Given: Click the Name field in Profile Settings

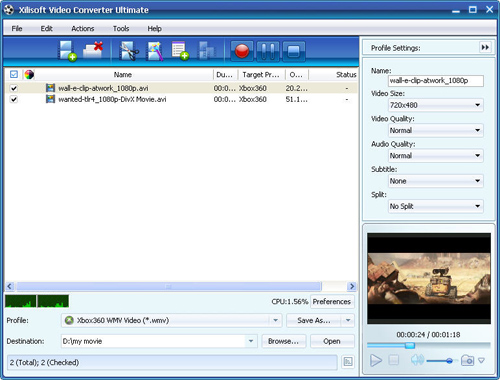Looking at the screenshot, I should [x=436, y=81].
